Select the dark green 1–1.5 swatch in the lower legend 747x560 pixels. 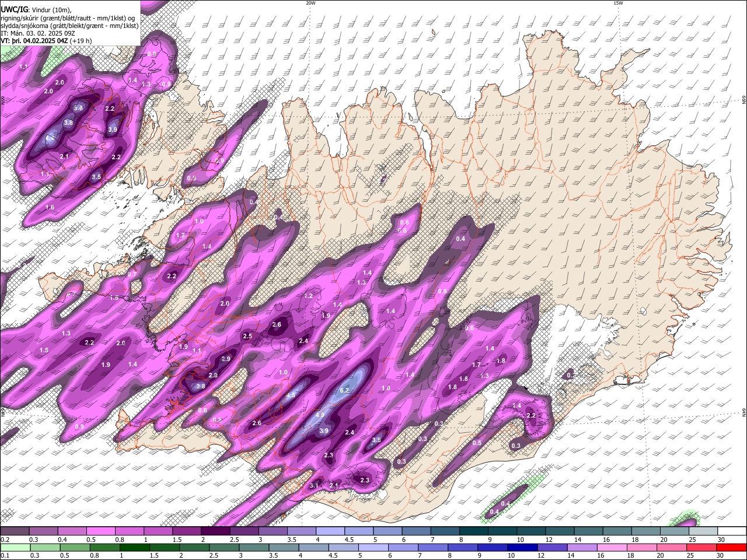click(x=134, y=547)
